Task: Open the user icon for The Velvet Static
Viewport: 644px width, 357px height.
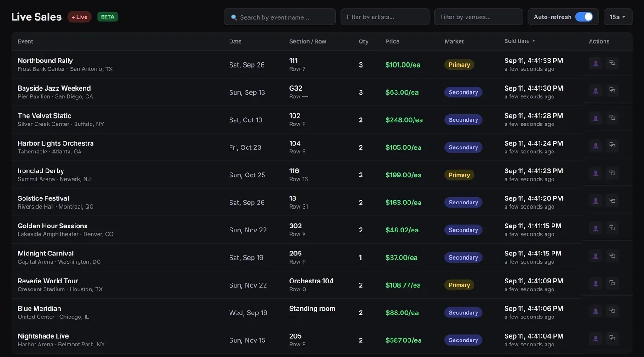Action: 595,118
